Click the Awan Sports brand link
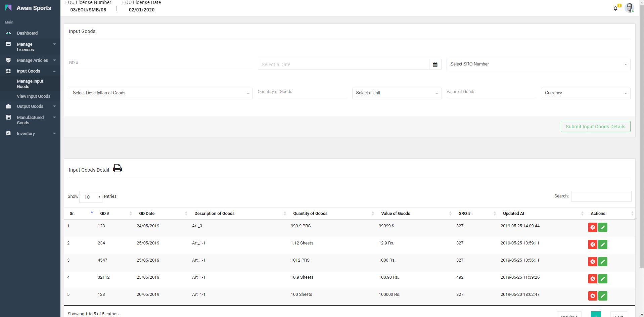 click(34, 8)
